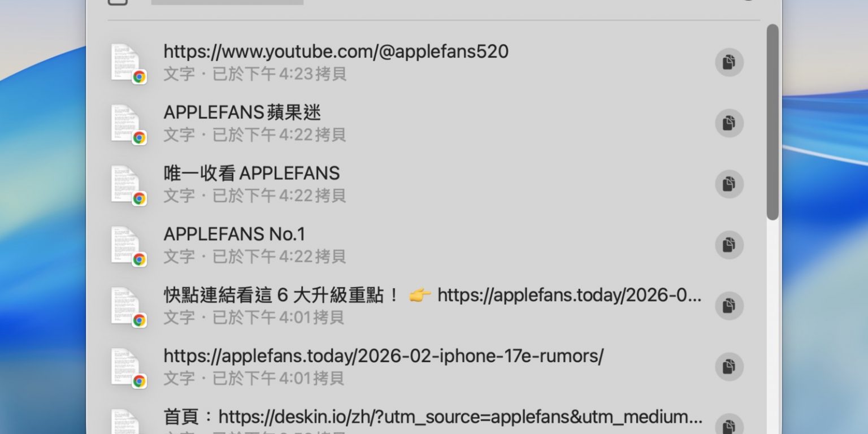The width and height of the screenshot is (868, 434).
Task: Click copy icon beside APPLEFANS No.1
Action: pyautogui.click(x=729, y=245)
